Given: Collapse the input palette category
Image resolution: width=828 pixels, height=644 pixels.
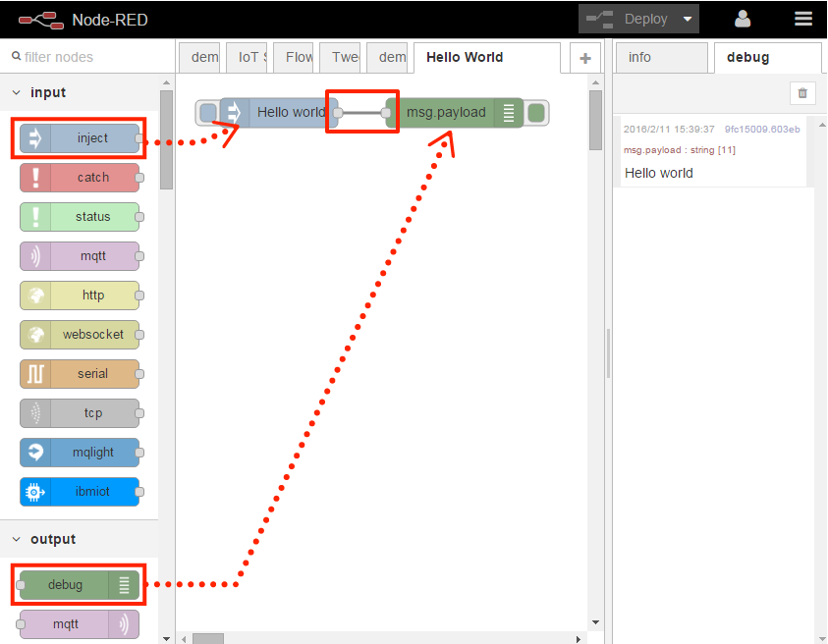Looking at the screenshot, I should click(x=17, y=93).
